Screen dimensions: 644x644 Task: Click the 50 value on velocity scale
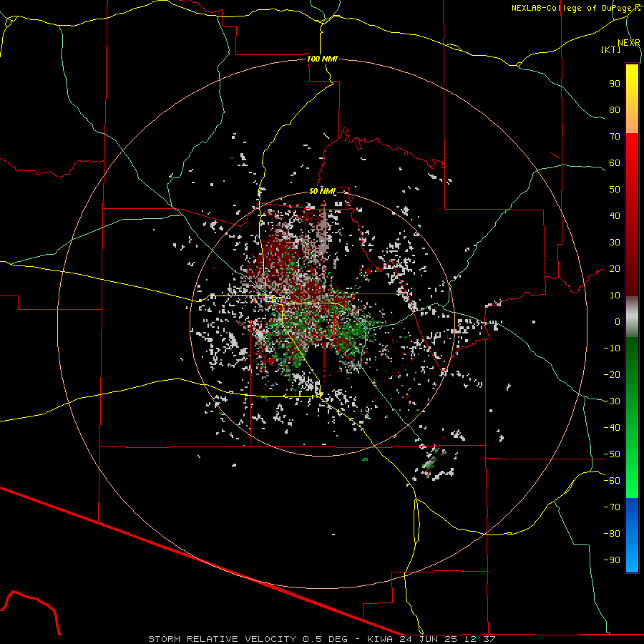tap(615, 190)
